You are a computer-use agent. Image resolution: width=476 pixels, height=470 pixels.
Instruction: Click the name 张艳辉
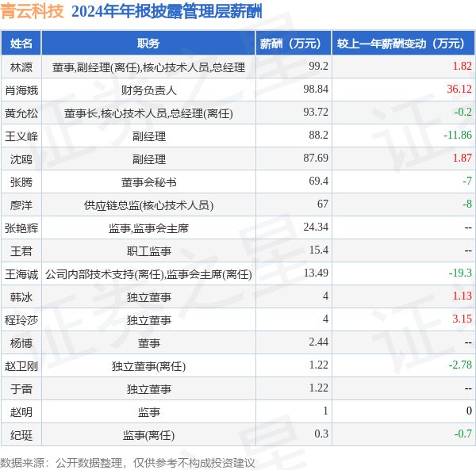click(x=21, y=228)
